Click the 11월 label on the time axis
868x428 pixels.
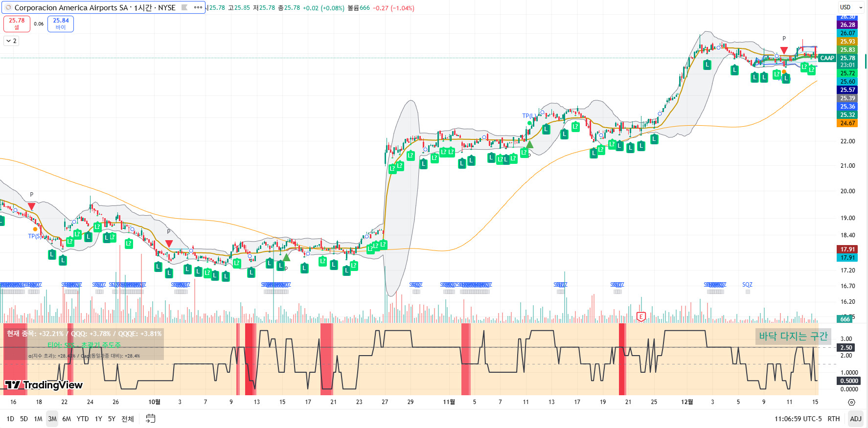[449, 402]
